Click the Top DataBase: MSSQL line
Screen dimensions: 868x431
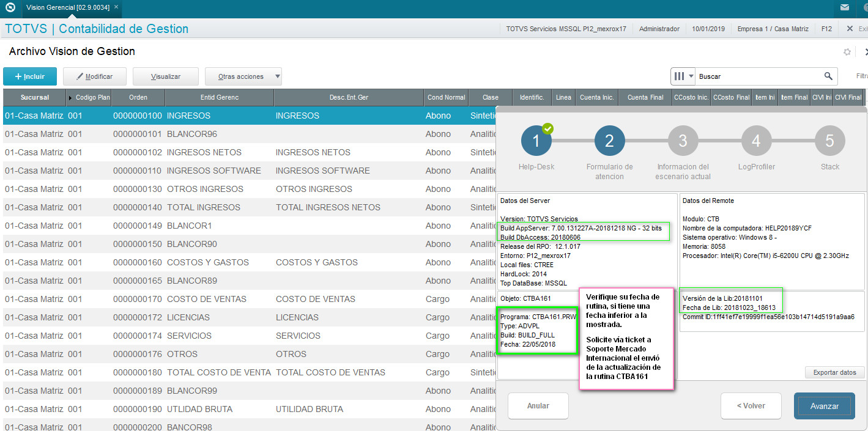533,283
